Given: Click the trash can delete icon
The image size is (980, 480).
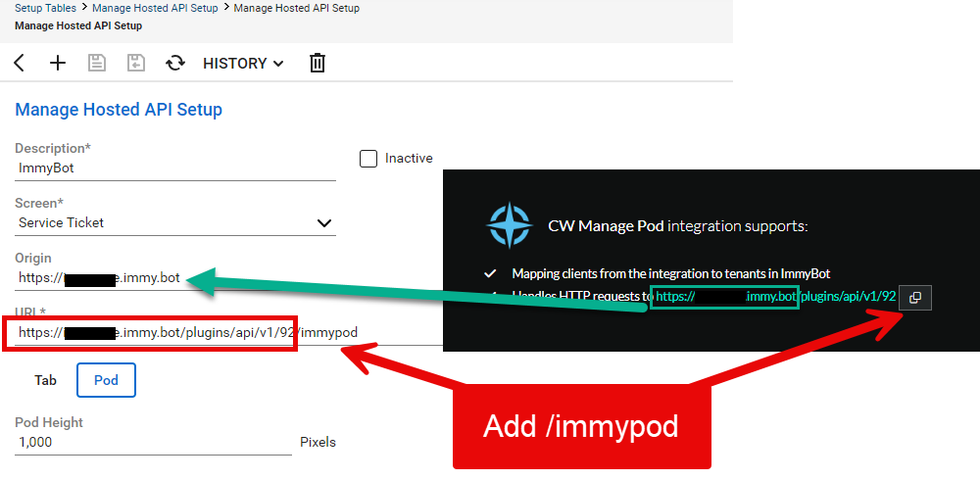Looking at the screenshot, I should click(318, 64).
